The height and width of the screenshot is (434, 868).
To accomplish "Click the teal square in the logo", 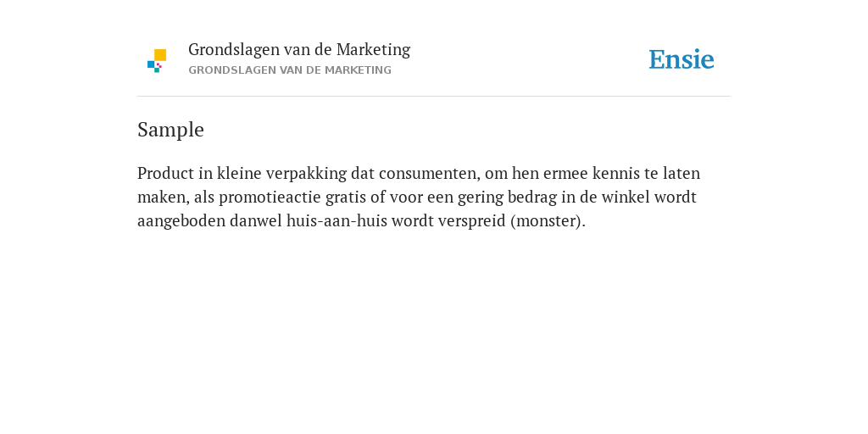I will 157,70.
